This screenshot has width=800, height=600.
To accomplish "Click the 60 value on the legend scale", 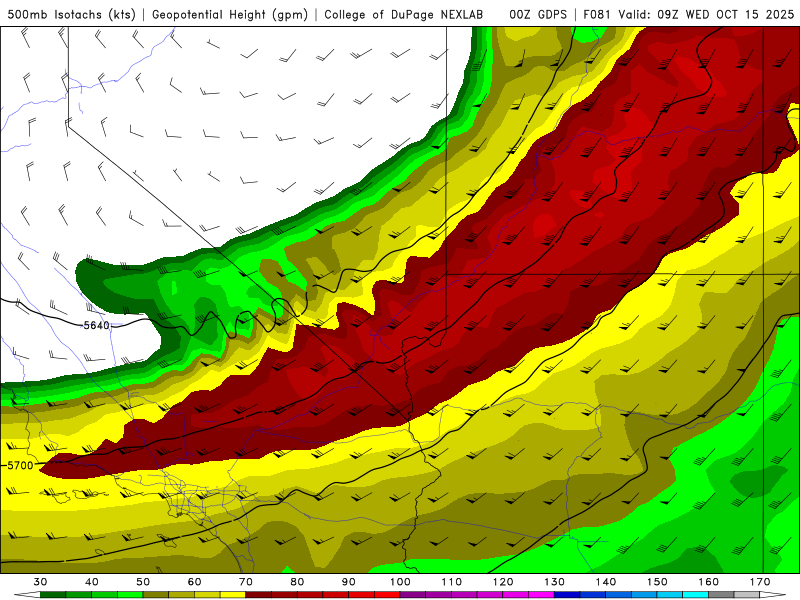I will click(194, 582).
